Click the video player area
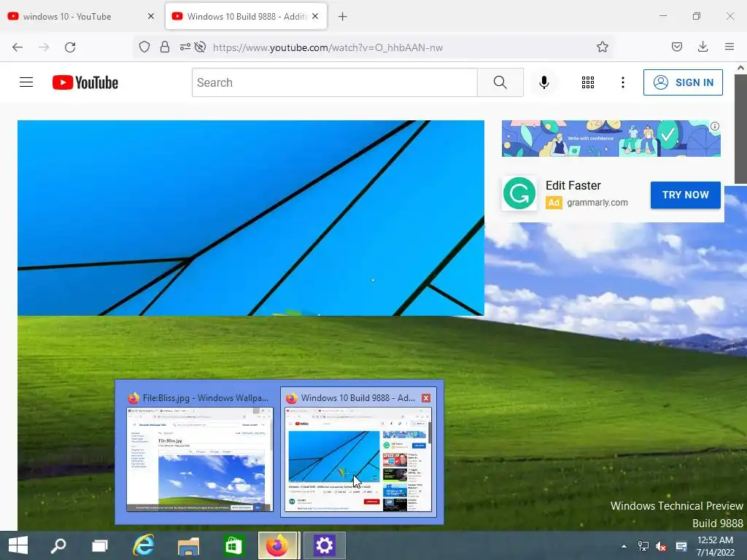 251,217
